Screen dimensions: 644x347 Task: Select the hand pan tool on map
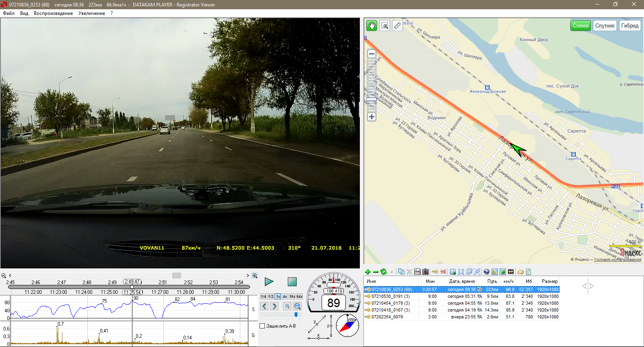point(372,26)
